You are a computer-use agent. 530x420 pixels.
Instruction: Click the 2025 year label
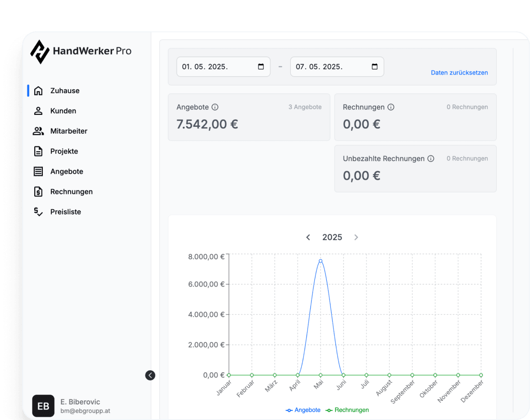point(332,238)
